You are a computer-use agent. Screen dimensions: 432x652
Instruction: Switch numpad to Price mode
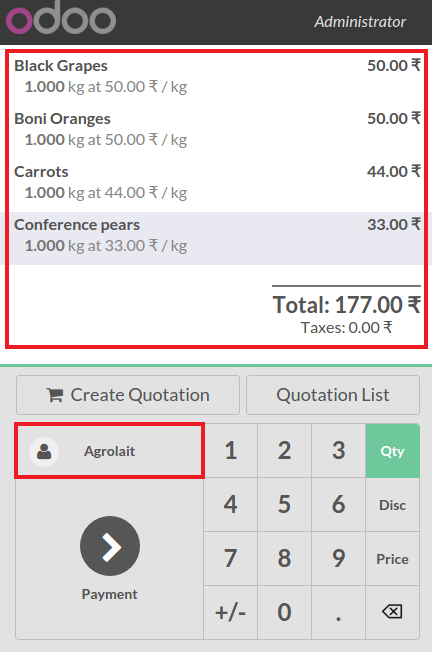393,559
